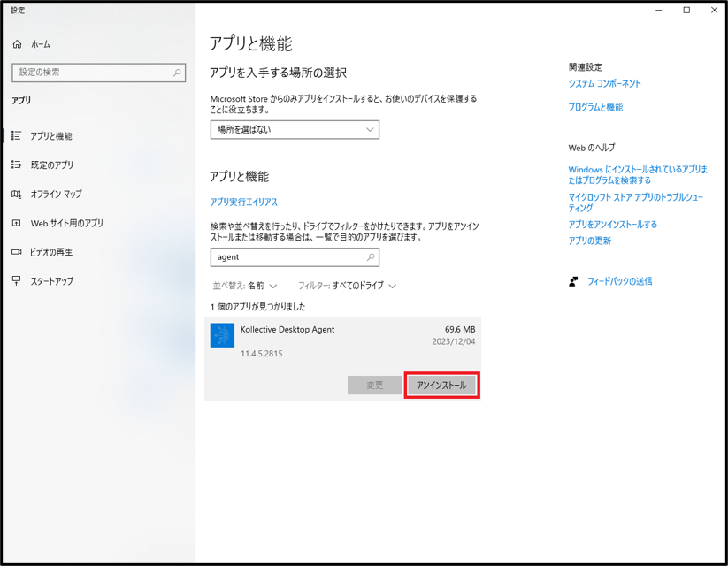Click the 設定の検索 search field
Image resolution: width=728 pixels, height=566 pixels.
tap(93, 73)
